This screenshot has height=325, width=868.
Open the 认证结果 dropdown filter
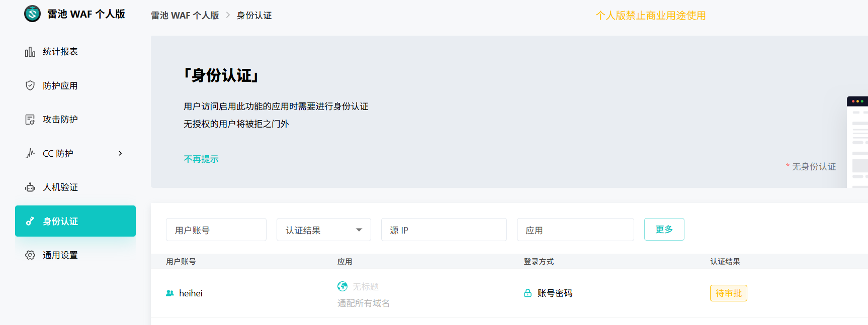click(x=324, y=230)
